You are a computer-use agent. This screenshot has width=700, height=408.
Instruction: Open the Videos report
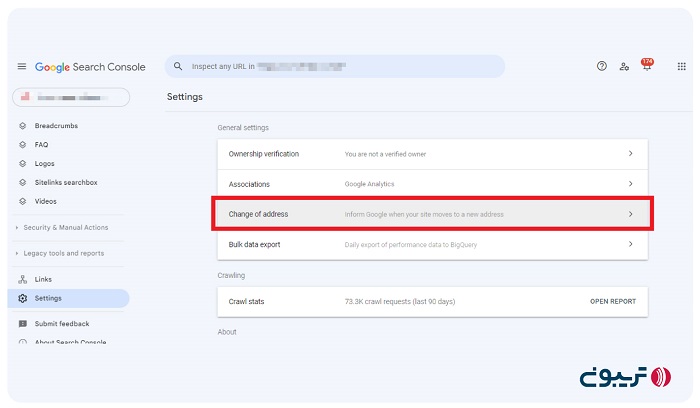pos(46,201)
